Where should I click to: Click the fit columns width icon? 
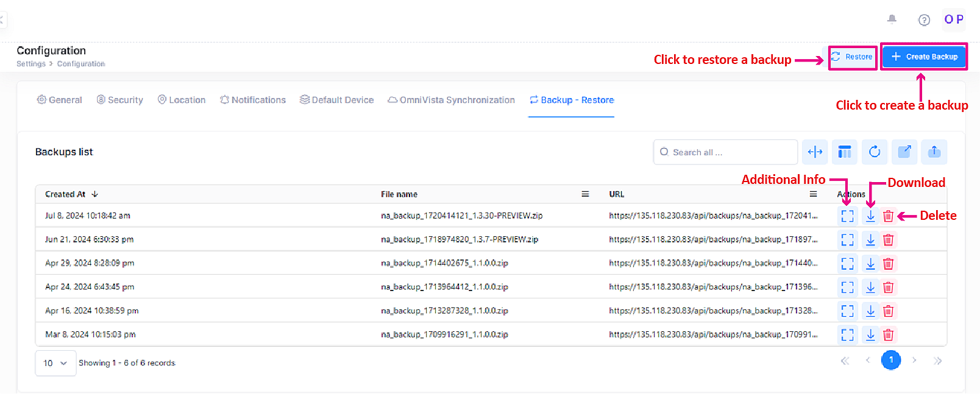pos(815,152)
